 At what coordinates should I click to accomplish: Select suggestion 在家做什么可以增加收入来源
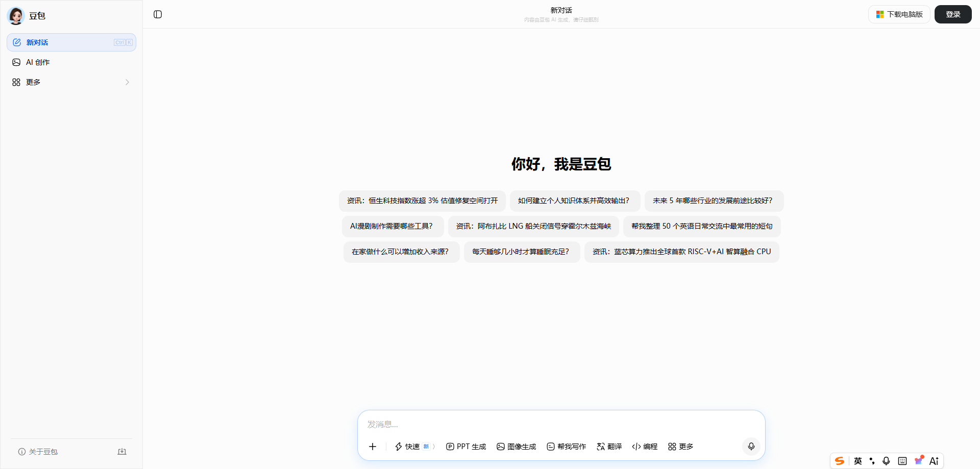click(x=402, y=252)
